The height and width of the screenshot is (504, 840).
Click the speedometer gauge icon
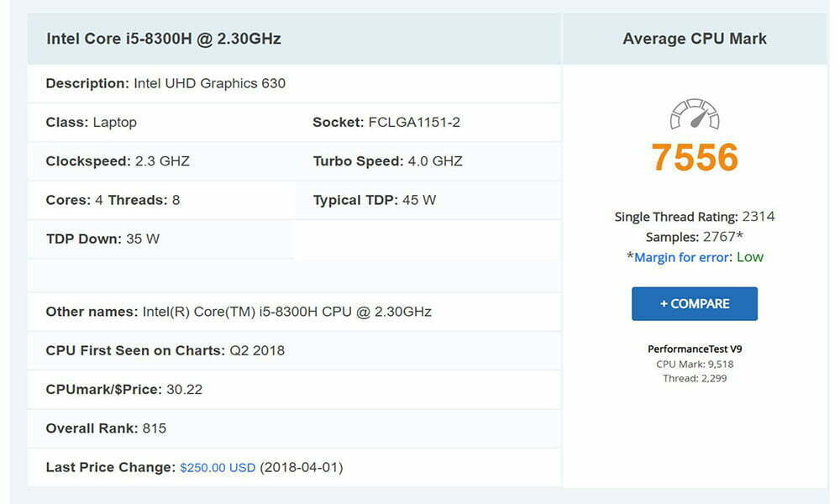coord(695,113)
